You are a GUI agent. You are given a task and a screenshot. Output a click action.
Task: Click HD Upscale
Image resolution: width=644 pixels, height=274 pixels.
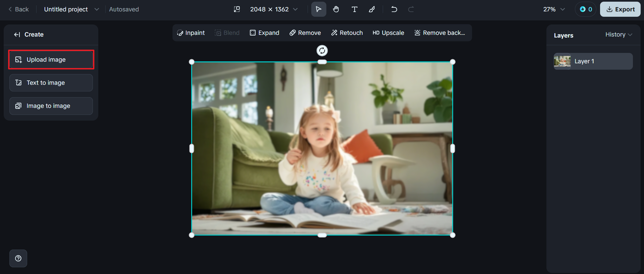tap(388, 33)
